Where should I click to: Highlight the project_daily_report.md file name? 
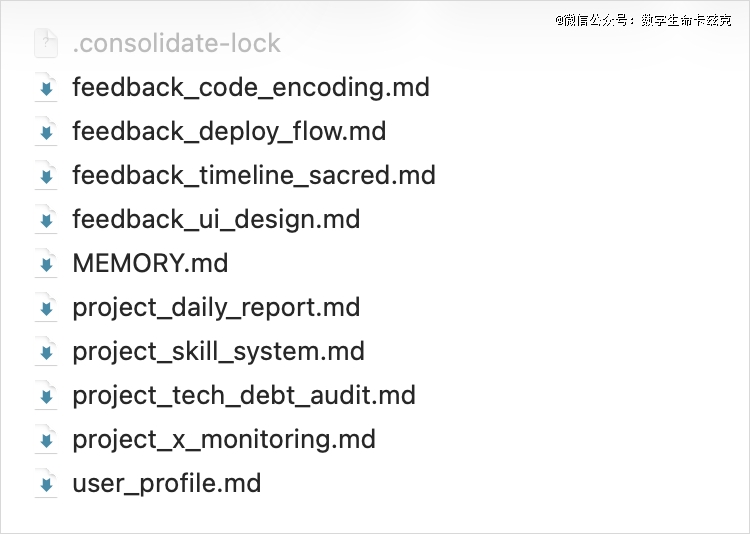tap(216, 308)
